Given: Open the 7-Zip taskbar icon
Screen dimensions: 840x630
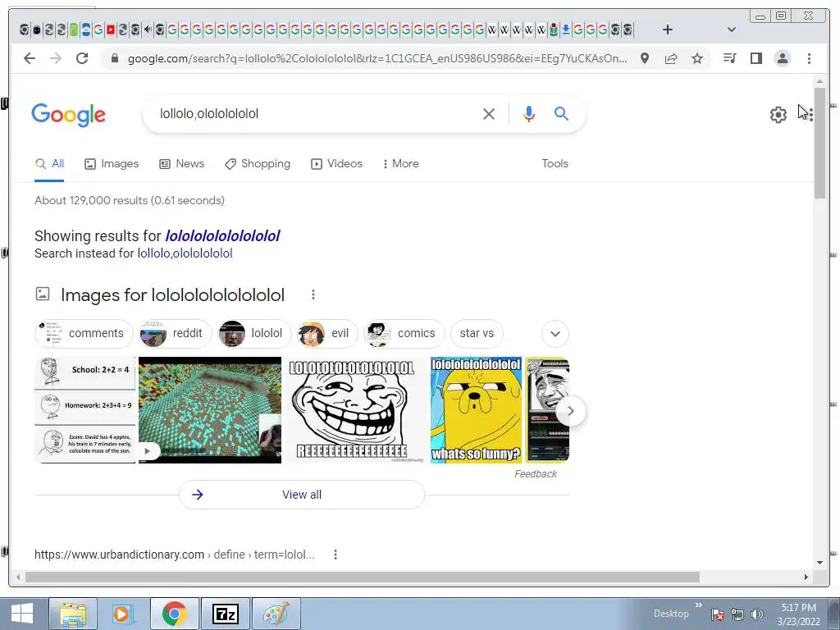Looking at the screenshot, I should (225, 614).
